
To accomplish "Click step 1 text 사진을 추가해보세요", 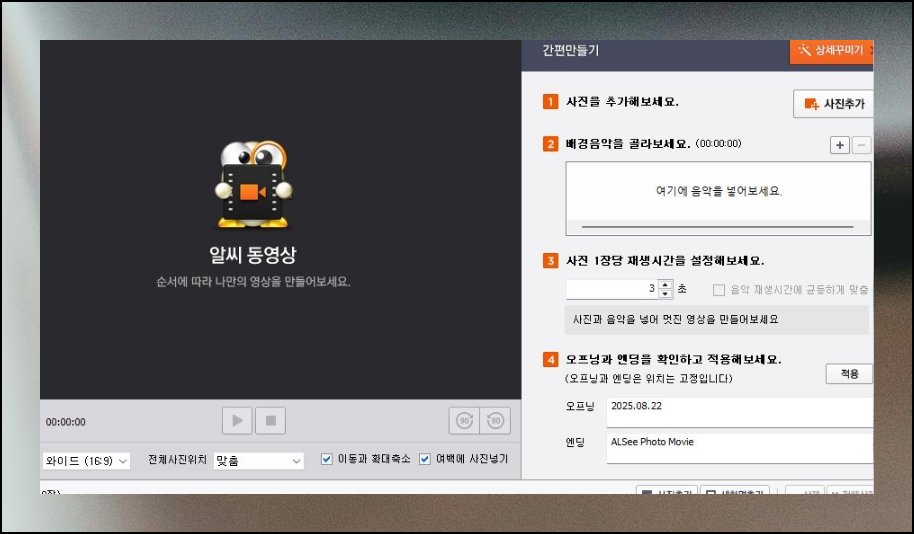I will point(622,102).
